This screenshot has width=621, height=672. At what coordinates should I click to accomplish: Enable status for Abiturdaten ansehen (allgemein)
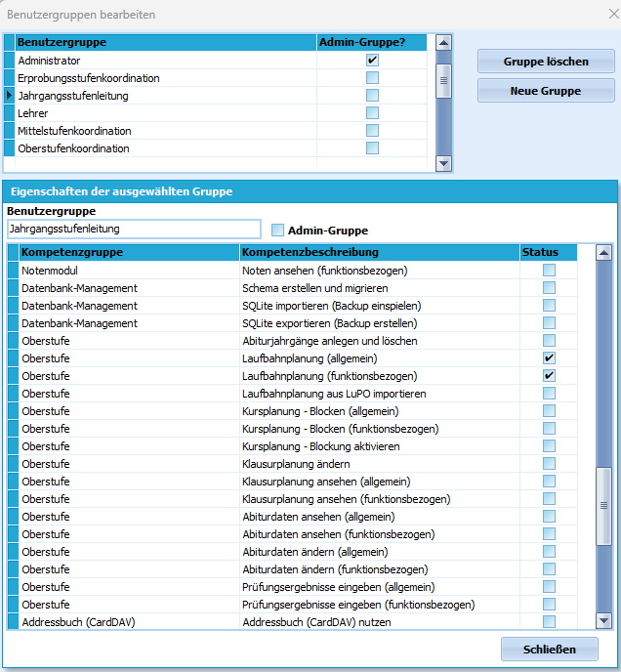click(x=549, y=516)
